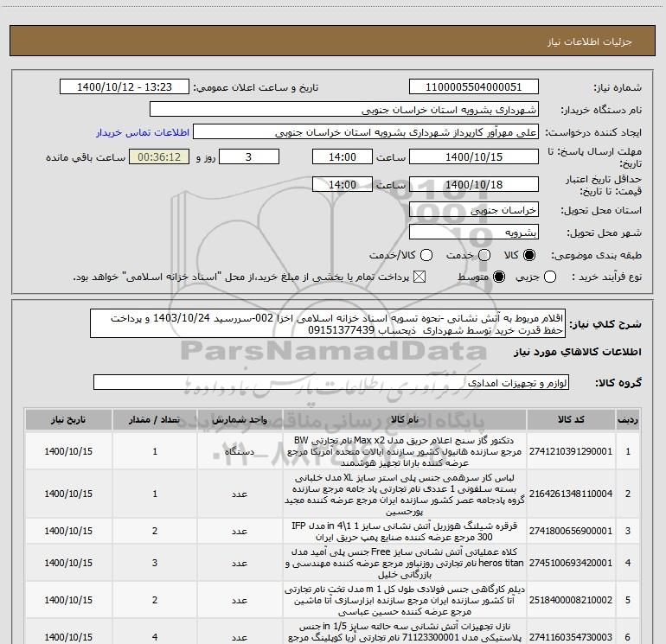
Task: Click the work clothing item name in row 2
Action: point(405,494)
